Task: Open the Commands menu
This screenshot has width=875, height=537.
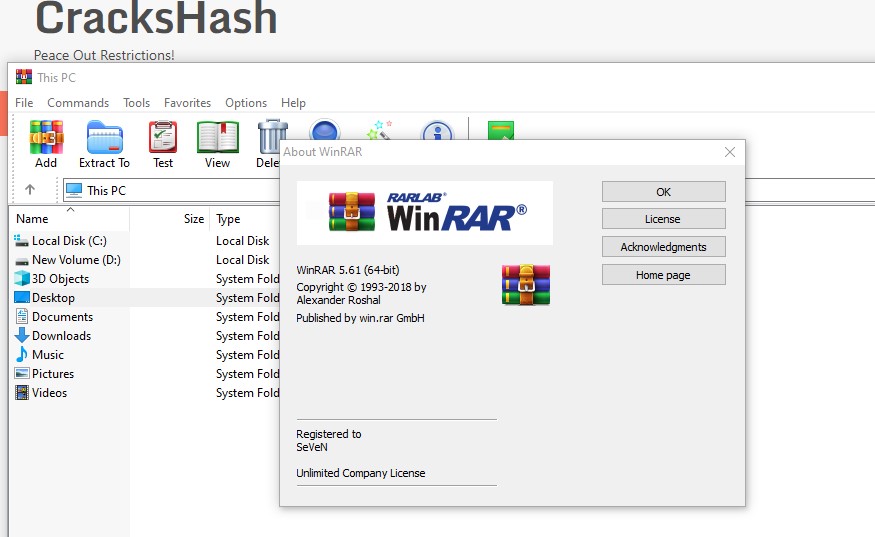Action: [x=78, y=103]
